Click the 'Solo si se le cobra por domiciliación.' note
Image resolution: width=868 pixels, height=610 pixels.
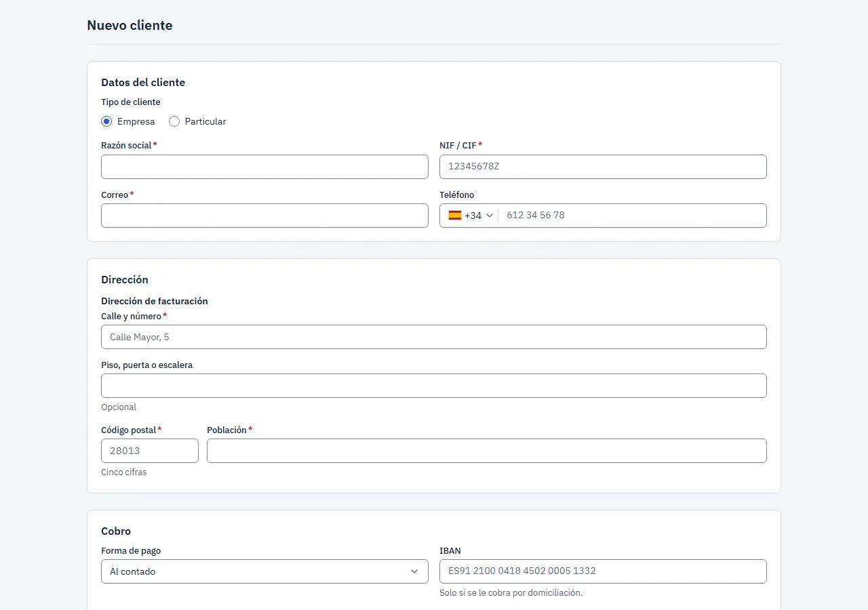511,593
